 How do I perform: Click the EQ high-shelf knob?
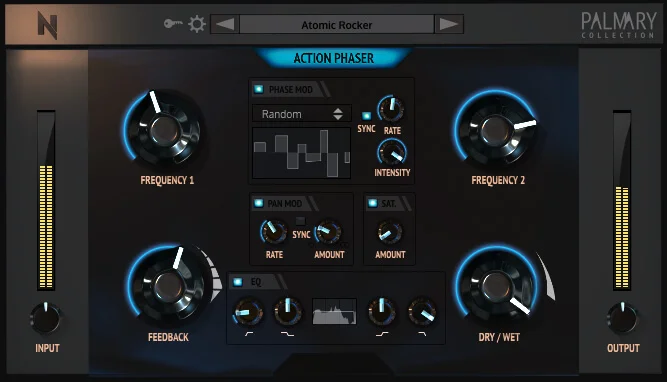pos(382,311)
